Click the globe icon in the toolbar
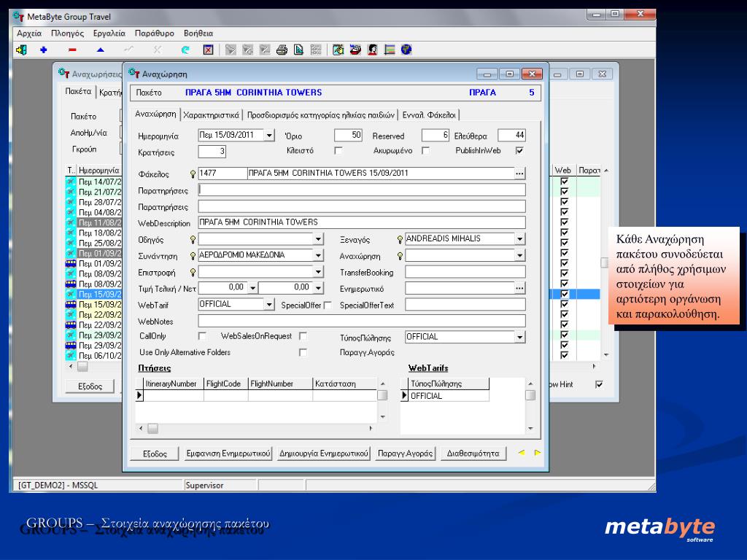This screenshot has width=747, height=560. tap(406, 50)
